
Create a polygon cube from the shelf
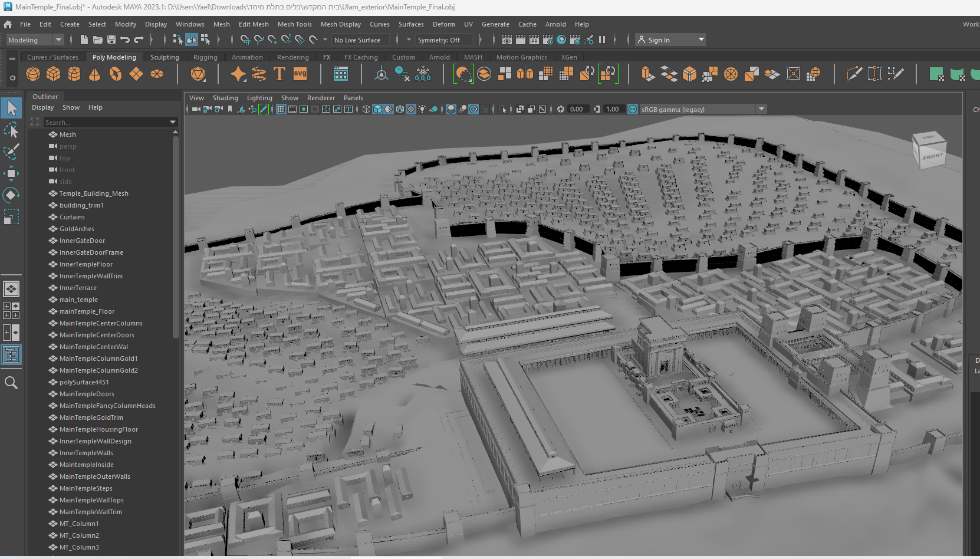54,74
